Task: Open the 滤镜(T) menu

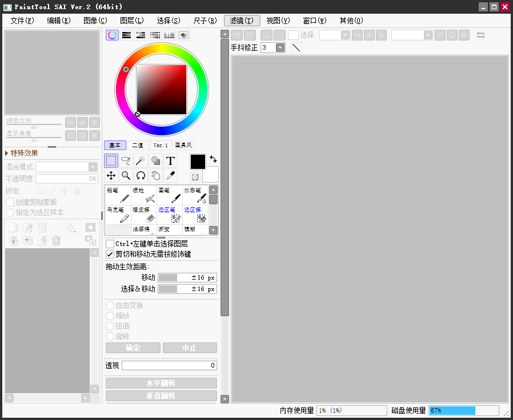Action: (242, 21)
